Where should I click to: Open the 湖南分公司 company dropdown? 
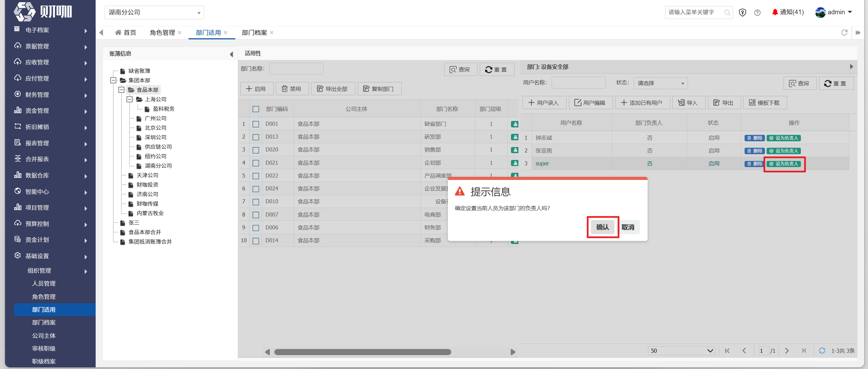[154, 13]
